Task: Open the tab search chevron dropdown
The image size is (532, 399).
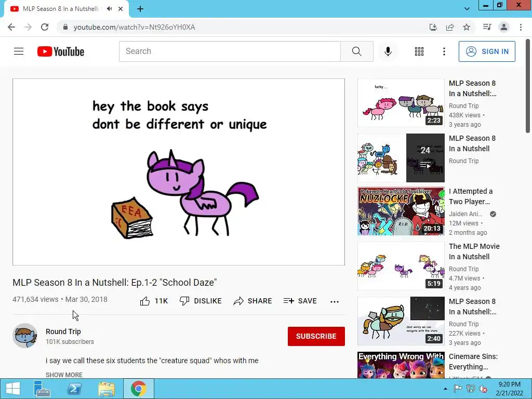Action: click(467, 9)
